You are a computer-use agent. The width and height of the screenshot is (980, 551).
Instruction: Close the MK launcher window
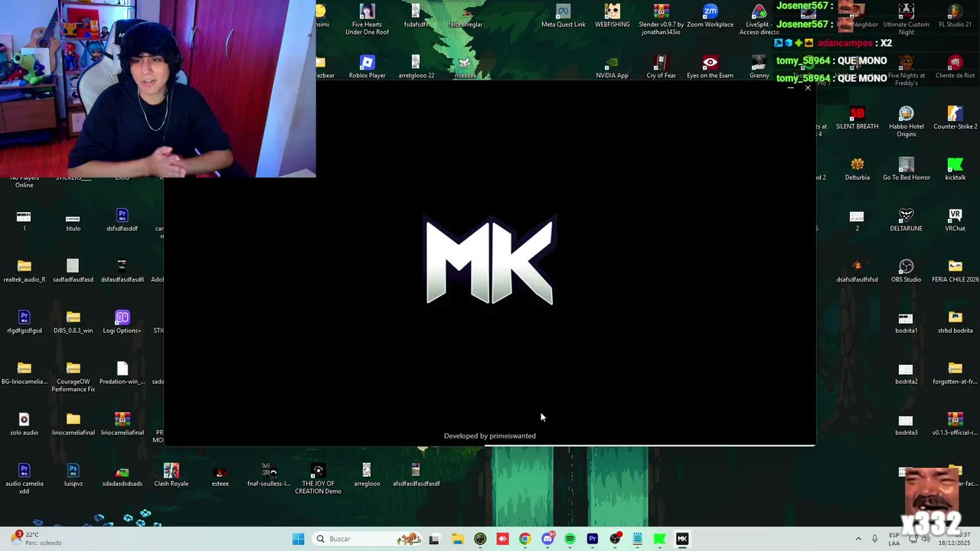pos(807,88)
